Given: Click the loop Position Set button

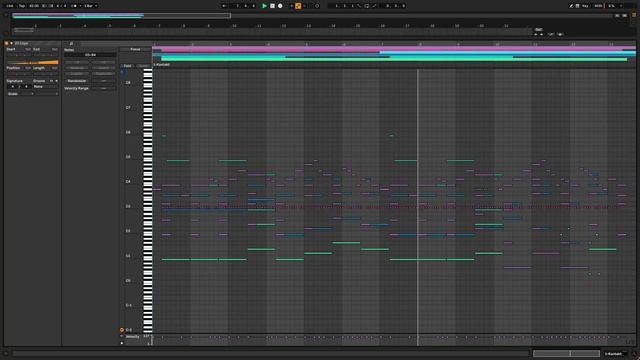Looking at the screenshot, I should coord(27,68).
